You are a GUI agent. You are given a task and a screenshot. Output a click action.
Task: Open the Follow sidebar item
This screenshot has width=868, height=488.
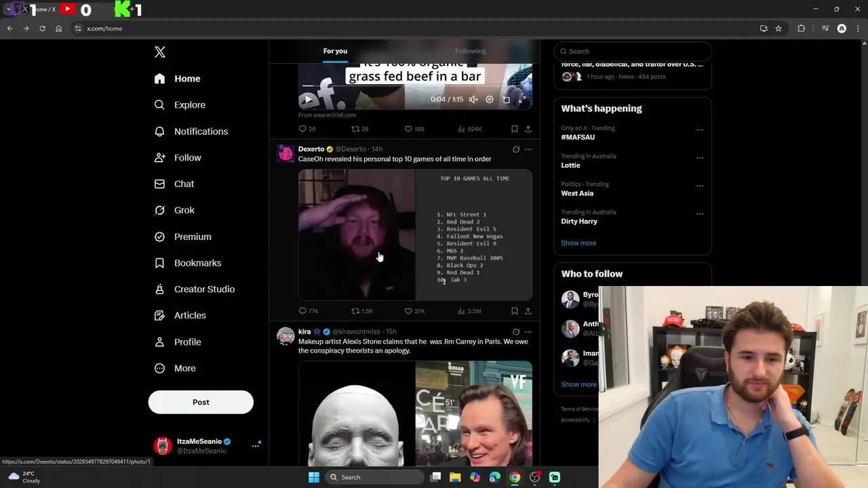click(x=177, y=157)
